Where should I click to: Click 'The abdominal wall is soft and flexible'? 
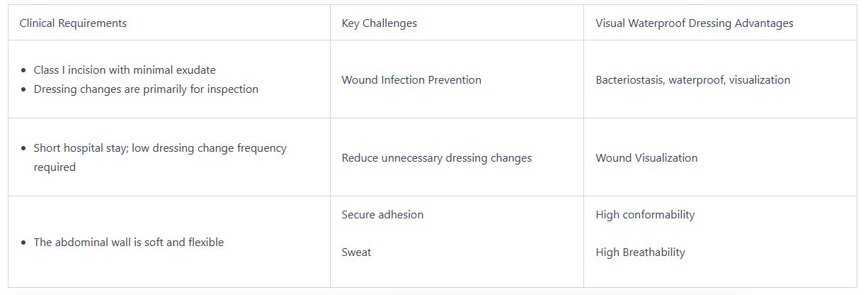coord(128,243)
